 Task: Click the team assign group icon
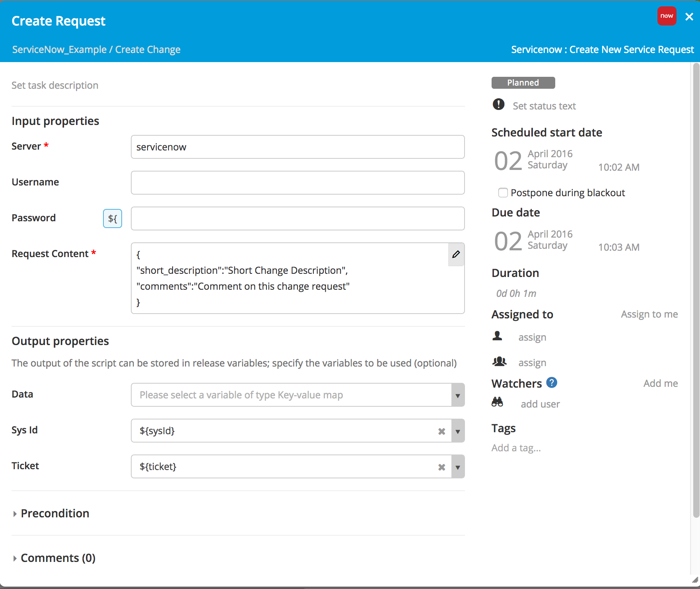499,361
